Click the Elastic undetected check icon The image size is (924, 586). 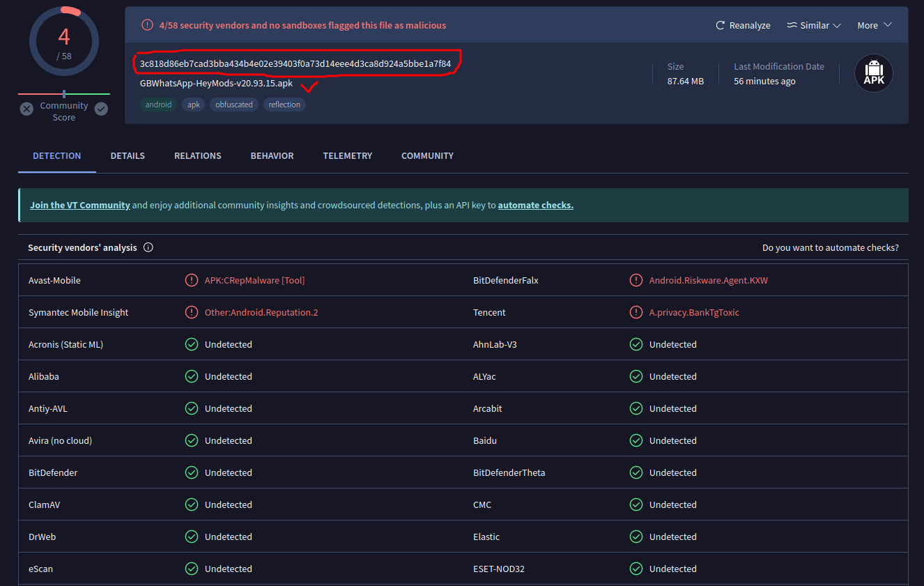[636, 537]
